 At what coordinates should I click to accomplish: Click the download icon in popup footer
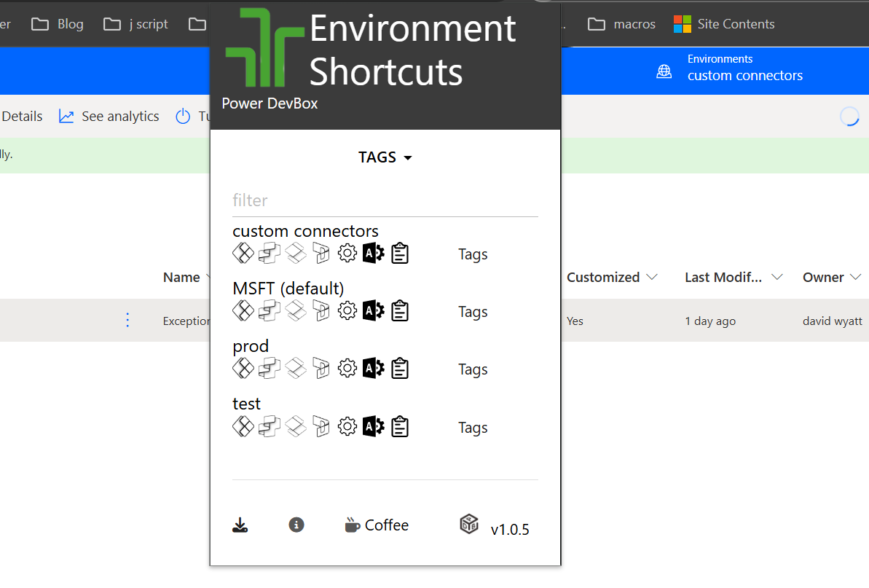pyautogui.click(x=240, y=525)
